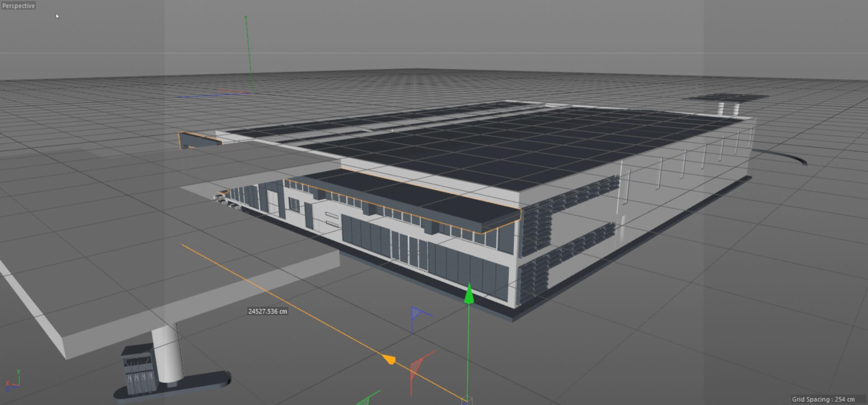Click the Perspective viewport label
The height and width of the screenshot is (405, 868).
coord(18,6)
